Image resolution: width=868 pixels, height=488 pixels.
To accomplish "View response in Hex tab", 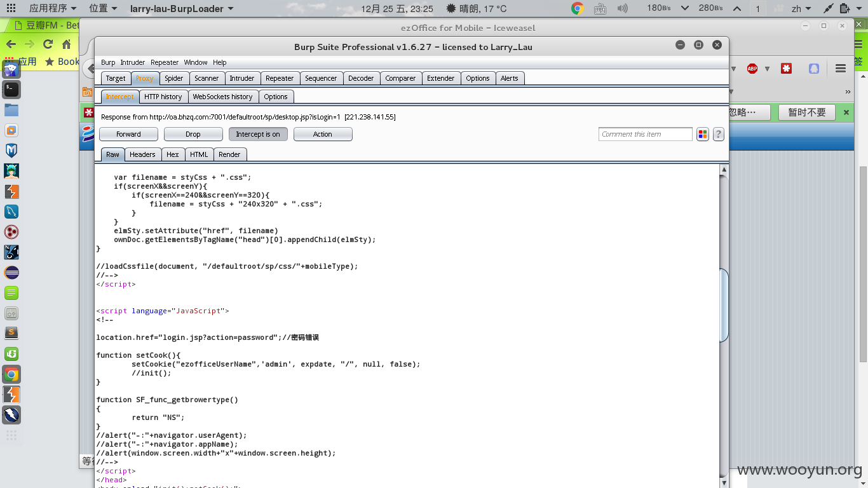I will tap(173, 154).
